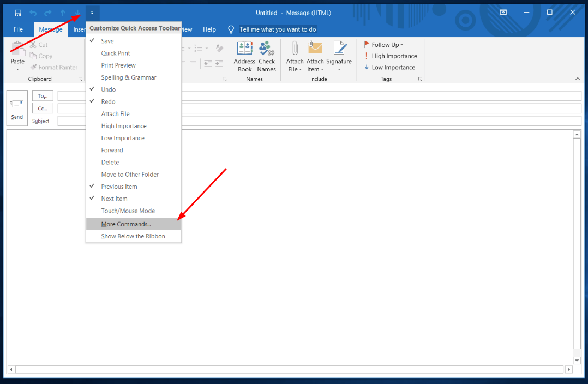This screenshot has height=384, width=588.
Task: Select Delete in Quick Access menu
Action: [x=134, y=163]
